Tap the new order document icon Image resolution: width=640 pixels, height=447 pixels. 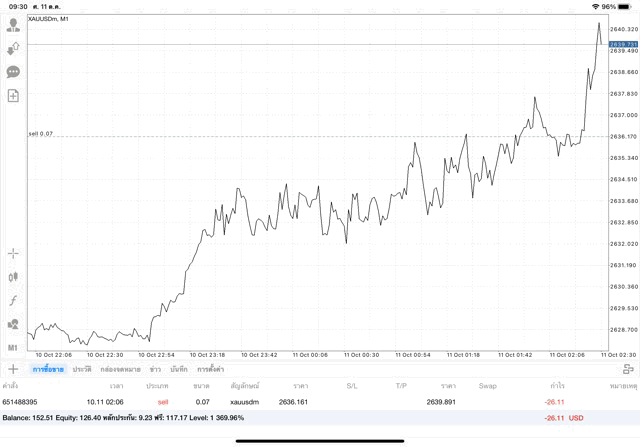click(13, 96)
